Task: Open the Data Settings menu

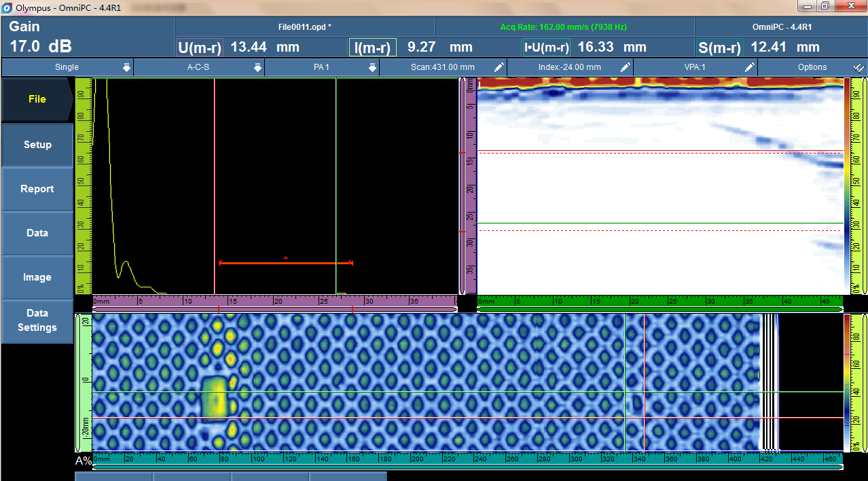Action: coord(37,321)
